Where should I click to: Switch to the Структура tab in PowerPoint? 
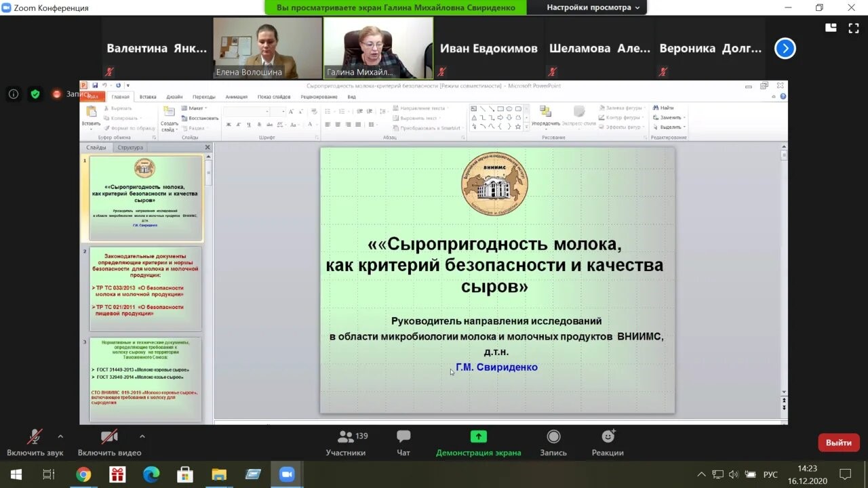[x=130, y=147]
